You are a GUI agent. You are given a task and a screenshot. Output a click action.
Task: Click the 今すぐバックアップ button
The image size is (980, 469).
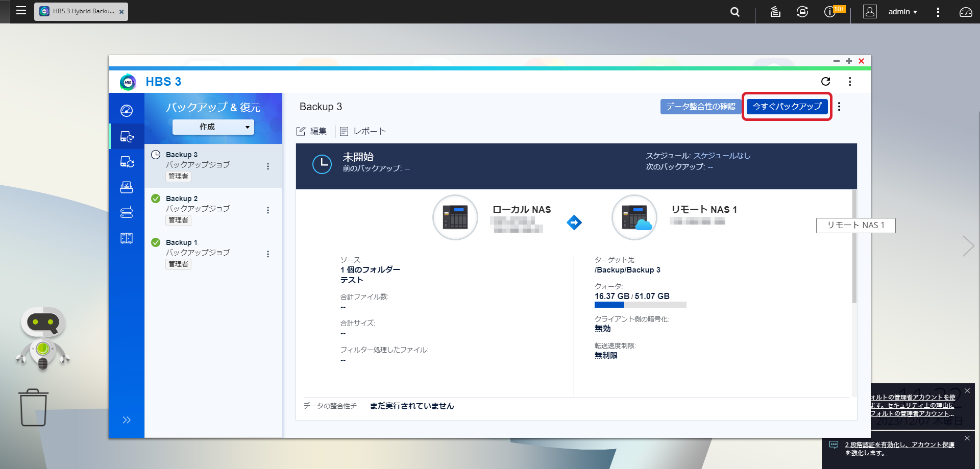point(787,106)
